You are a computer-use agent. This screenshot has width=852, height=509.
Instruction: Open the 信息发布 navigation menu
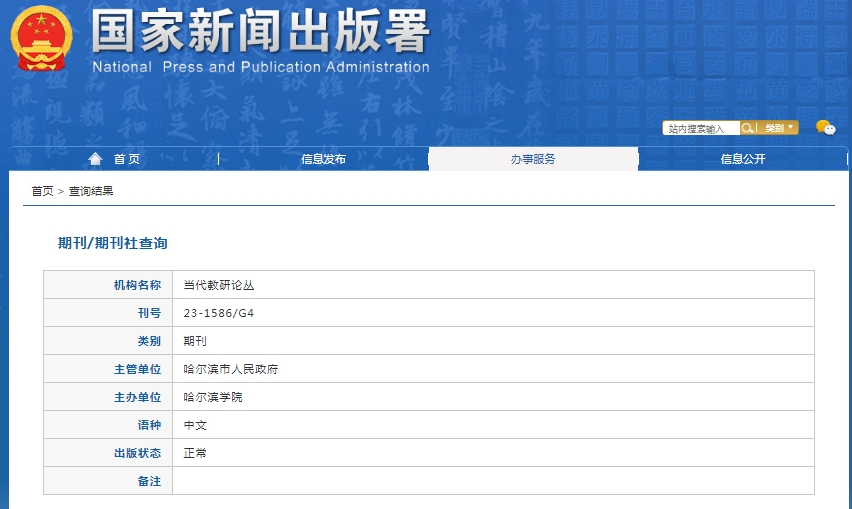323,159
